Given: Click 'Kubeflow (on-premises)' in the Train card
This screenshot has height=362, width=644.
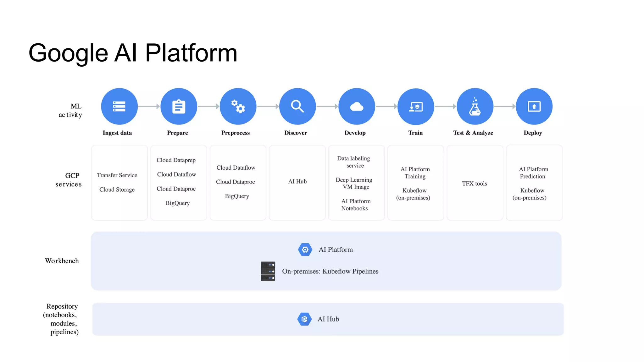Looking at the screenshot, I should coord(413,194).
